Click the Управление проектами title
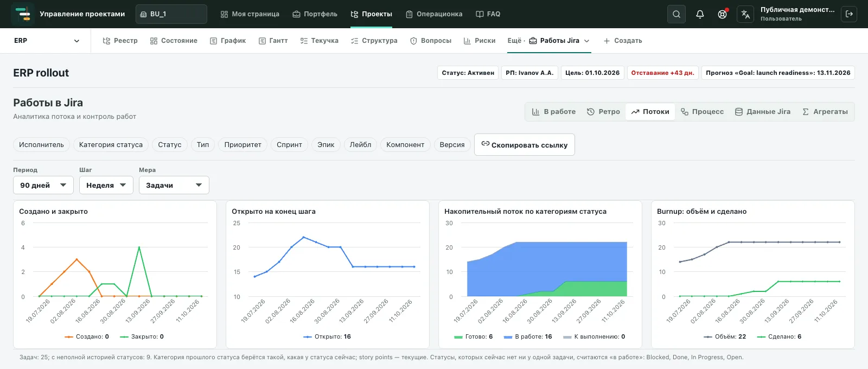The image size is (868, 369). coord(82,14)
